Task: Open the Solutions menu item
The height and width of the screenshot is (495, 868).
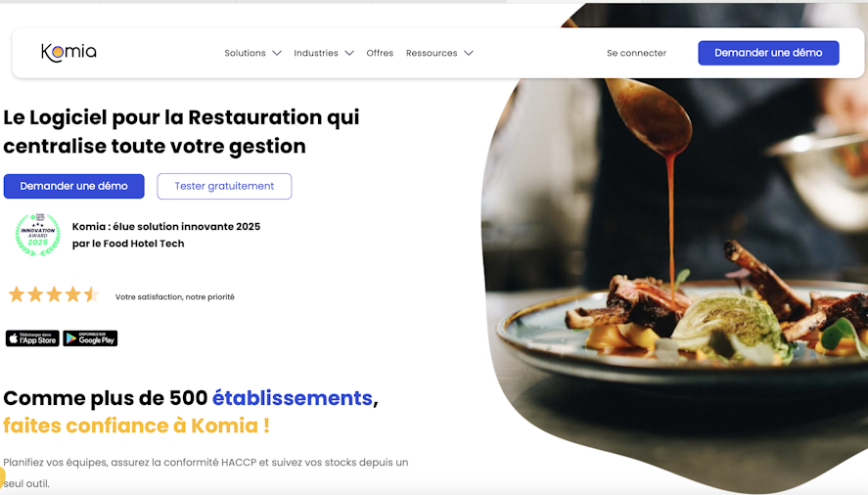Action: pyautogui.click(x=245, y=53)
